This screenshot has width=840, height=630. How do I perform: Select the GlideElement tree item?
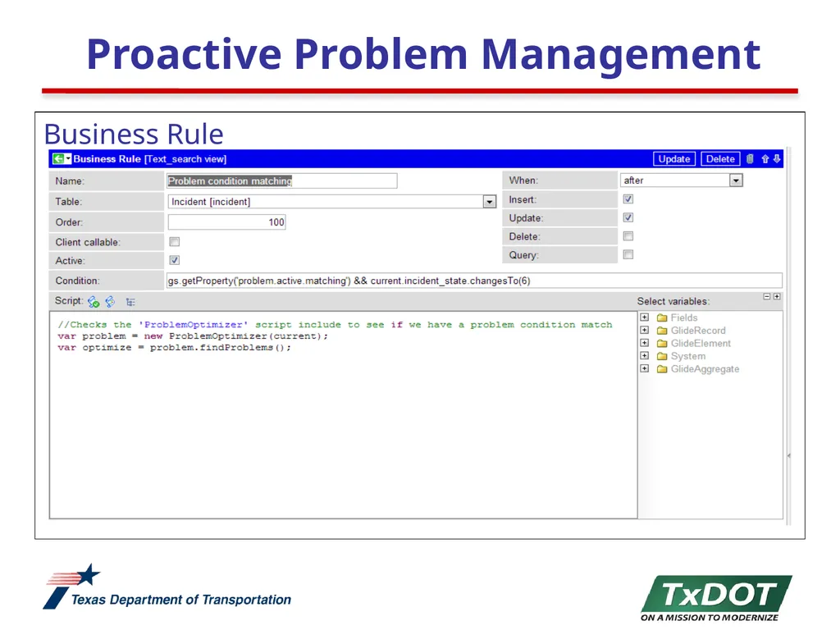701,344
